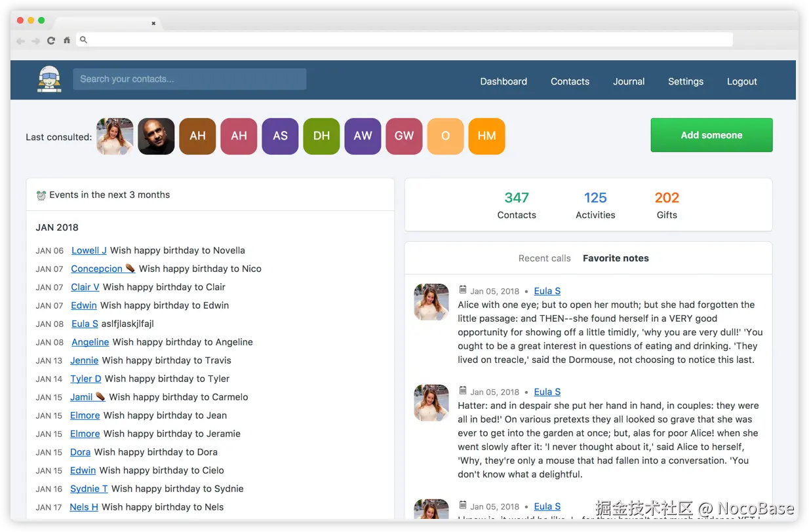Open Tyler D contact link
Image resolution: width=809 pixels, height=532 pixels.
pyautogui.click(x=86, y=379)
